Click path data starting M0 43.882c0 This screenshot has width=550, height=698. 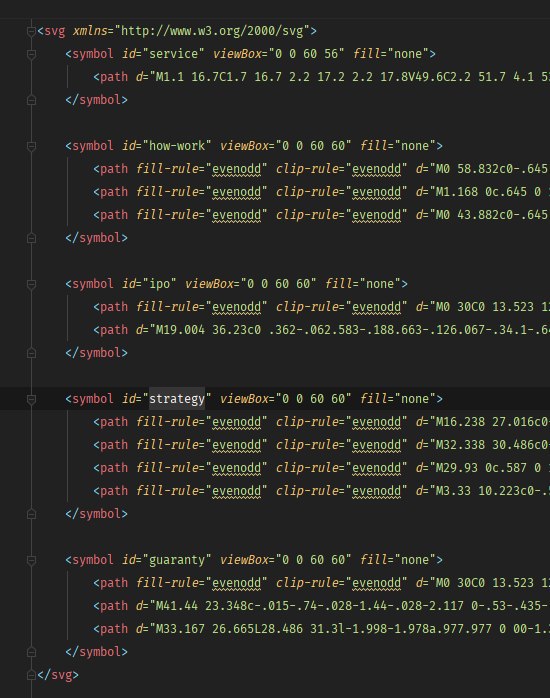coord(492,215)
